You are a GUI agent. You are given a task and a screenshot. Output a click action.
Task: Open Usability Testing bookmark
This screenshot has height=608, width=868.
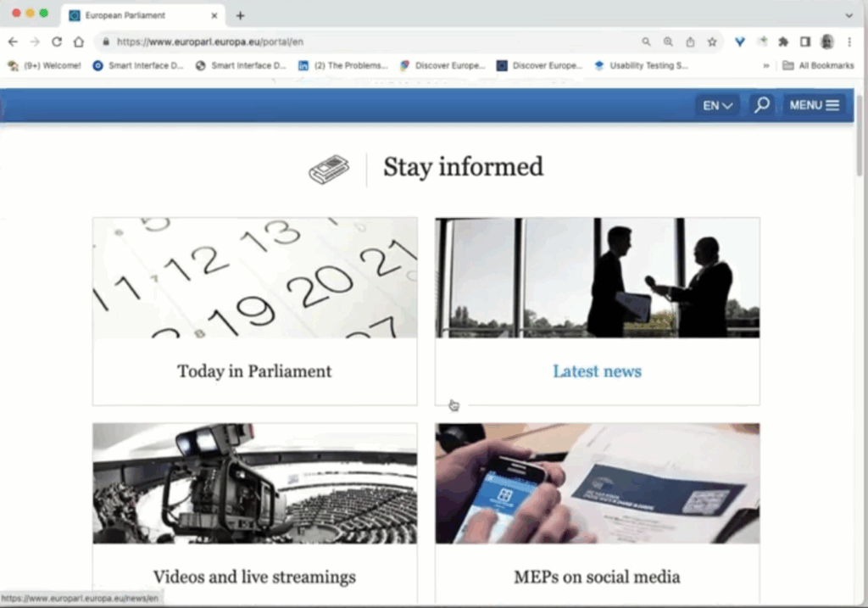641,65
